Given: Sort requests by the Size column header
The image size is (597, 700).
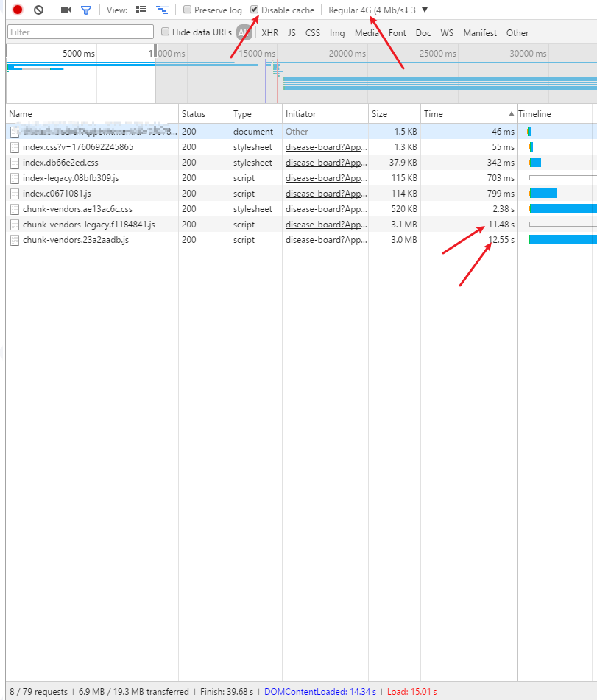Looking at the screenshot, I should pos(395,114).
